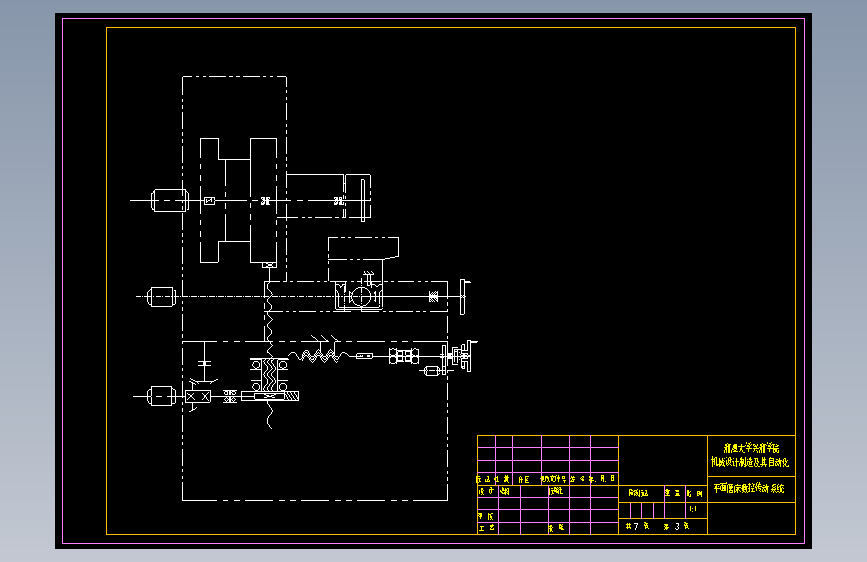Click the title text '平面磨床数控传动系统'
Viewport: 867px width, 562px height.
(x=749, y=488)
